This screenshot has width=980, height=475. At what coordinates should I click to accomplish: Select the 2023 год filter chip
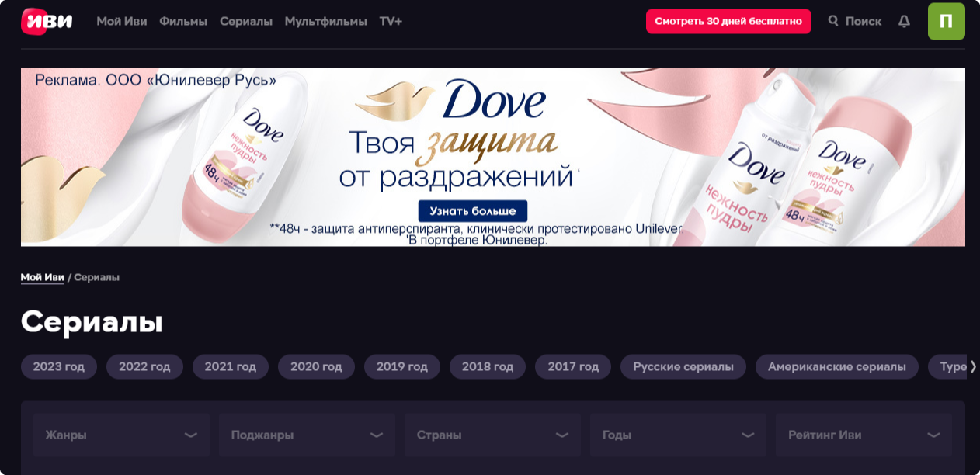[x=58, y=366]
